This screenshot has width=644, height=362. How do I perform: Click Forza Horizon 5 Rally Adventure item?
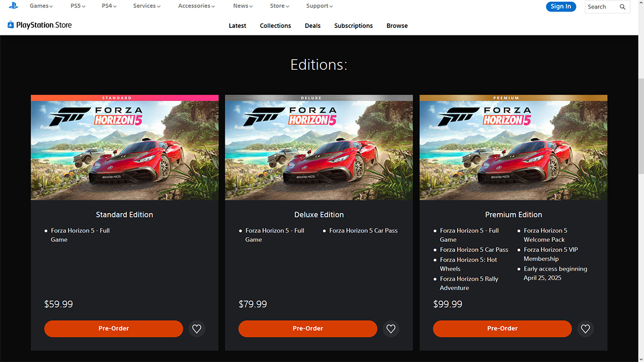(x=469, y=283)
